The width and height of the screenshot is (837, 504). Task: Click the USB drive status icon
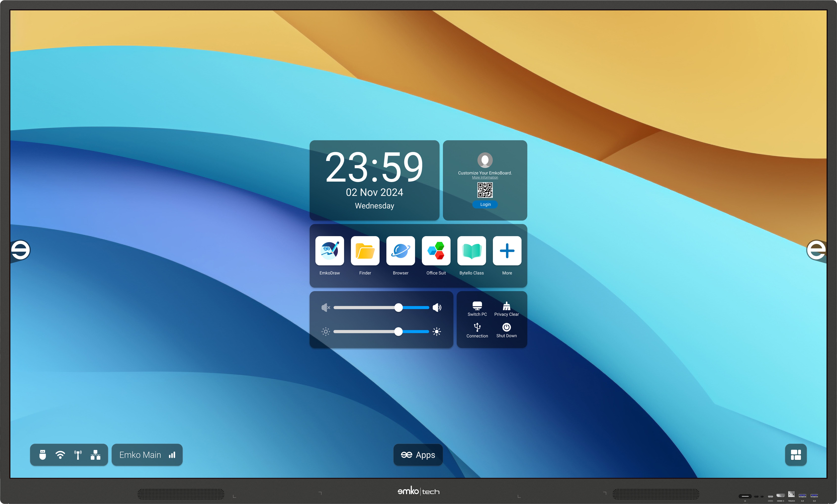click(x=42, y=455)
